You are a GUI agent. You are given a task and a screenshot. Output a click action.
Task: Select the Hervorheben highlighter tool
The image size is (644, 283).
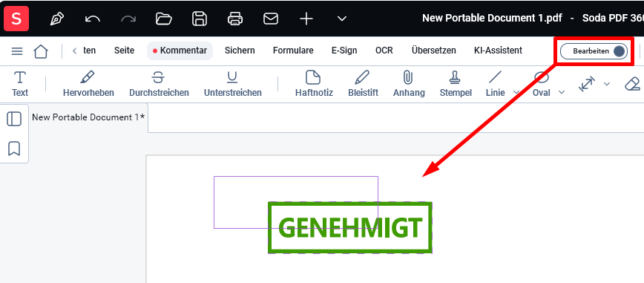(88, 84)
